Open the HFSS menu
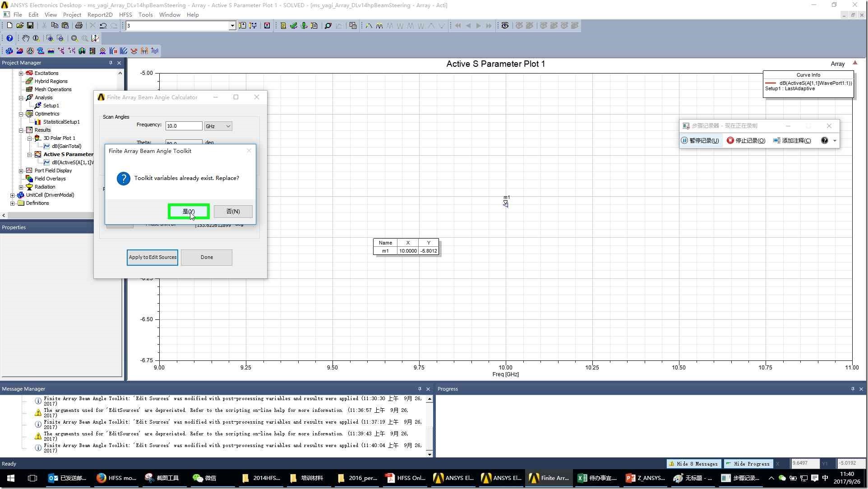Screen dimensions: 868x489 (x=125, y=14)
